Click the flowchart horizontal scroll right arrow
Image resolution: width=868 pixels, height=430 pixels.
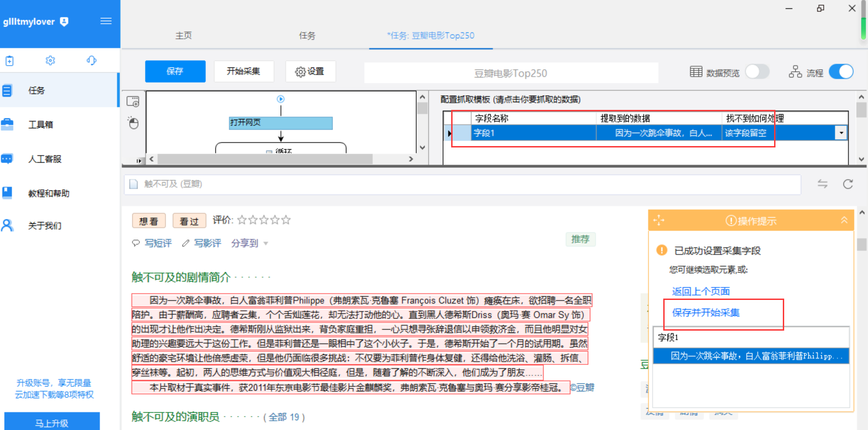[411, 159]
